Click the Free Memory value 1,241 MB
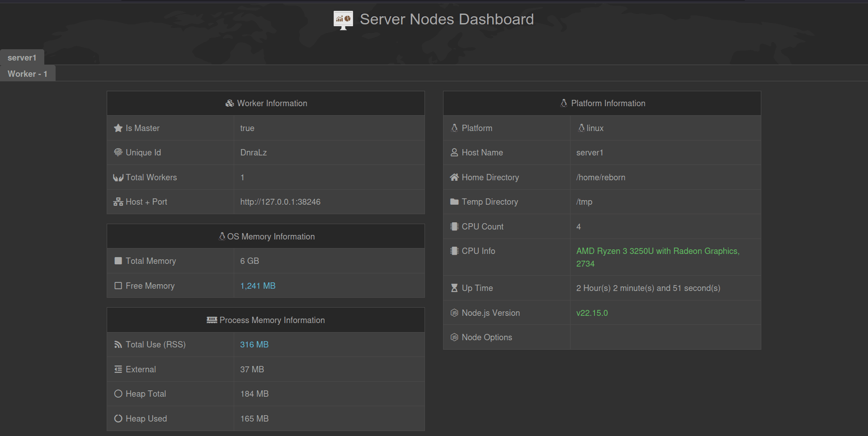This screenshot has height=436, width=868. tap(258, 286)
